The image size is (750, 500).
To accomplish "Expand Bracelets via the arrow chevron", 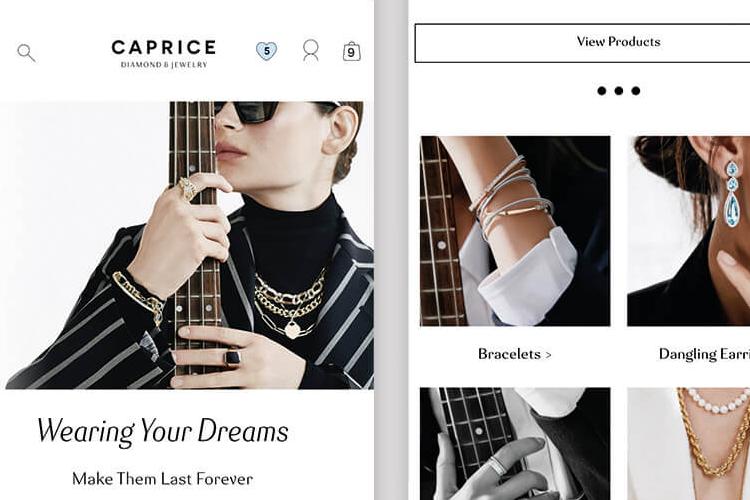I will pyautogui.click(x=548, y=355).
